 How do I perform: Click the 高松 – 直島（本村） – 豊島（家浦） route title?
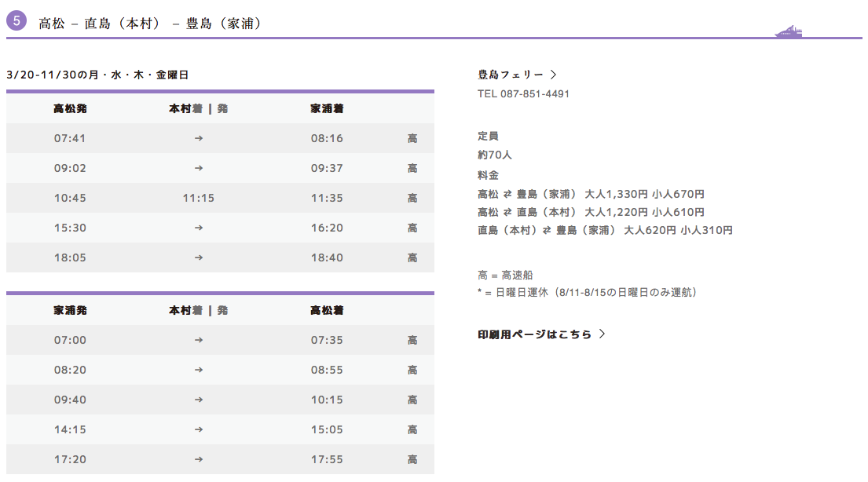(x=150, y=24)
